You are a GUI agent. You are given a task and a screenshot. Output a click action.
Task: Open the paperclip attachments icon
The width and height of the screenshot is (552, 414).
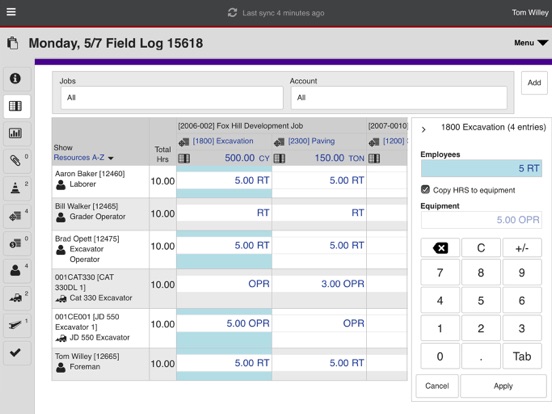point(15,161)
